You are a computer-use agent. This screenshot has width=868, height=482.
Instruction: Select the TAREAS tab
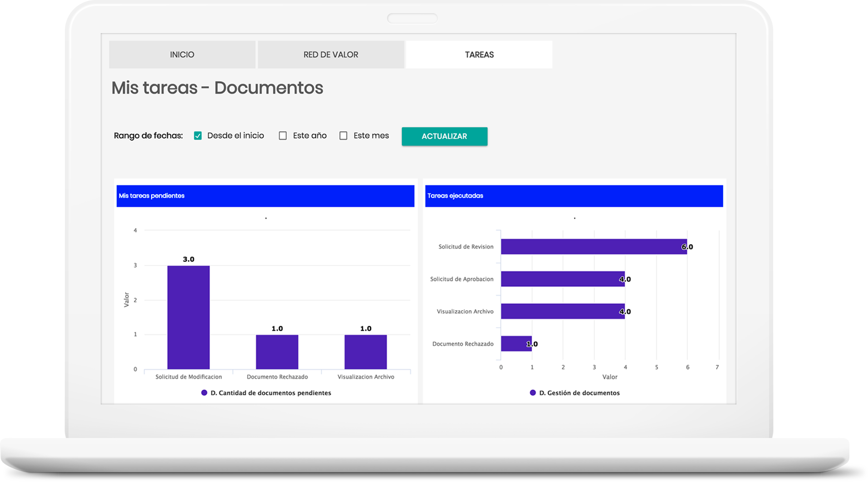coord(479,54)
